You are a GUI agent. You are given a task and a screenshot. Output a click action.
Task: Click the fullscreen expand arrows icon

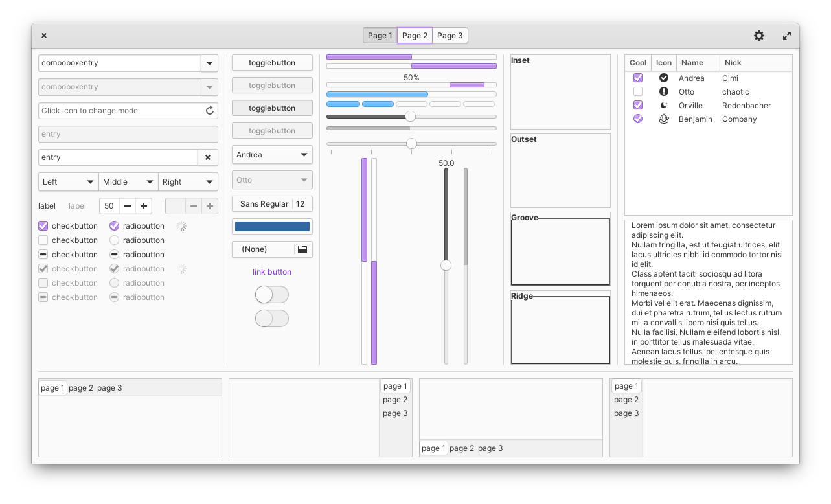[x=787, y=36]
